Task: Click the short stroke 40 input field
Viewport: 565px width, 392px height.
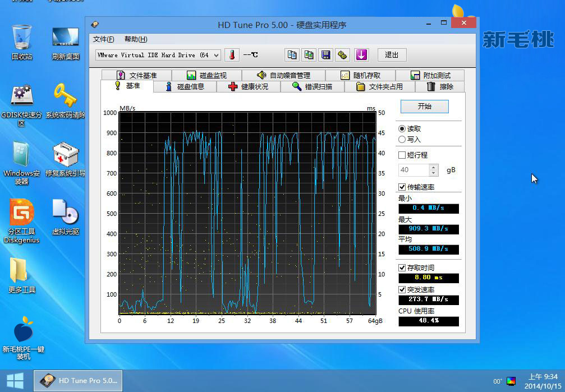Action: 414,170
